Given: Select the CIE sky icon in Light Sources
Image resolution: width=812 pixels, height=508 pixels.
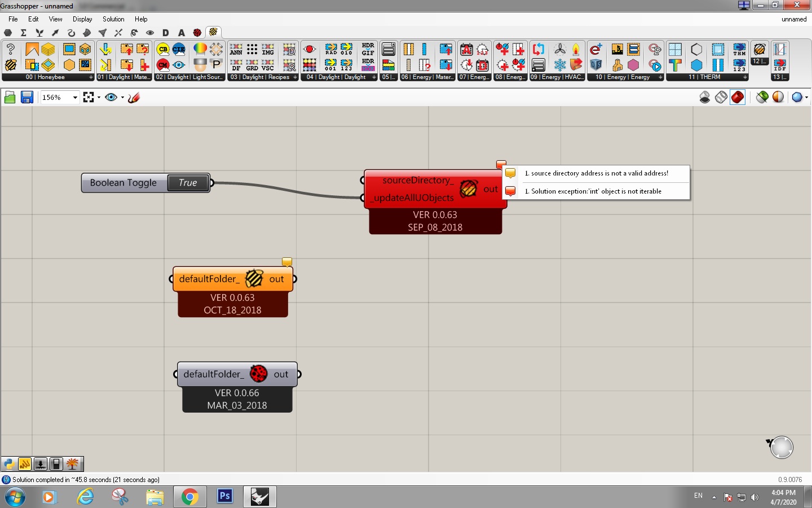Looking at the screenshot, I should [179, 49].
